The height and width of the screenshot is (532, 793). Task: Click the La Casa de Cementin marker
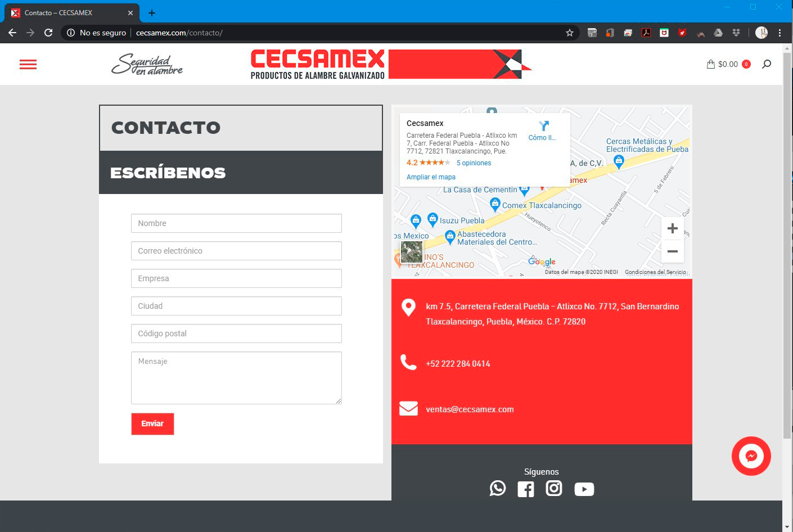pos(524,190)
